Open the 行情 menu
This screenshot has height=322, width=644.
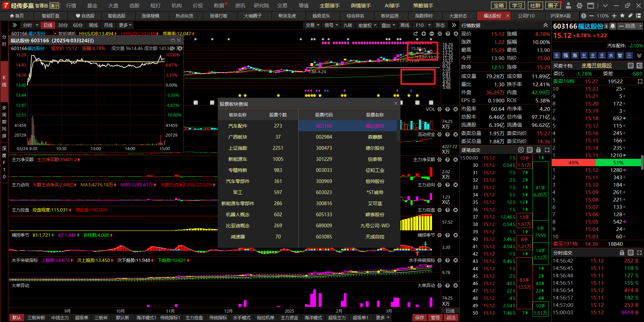[x=71, y=6]
